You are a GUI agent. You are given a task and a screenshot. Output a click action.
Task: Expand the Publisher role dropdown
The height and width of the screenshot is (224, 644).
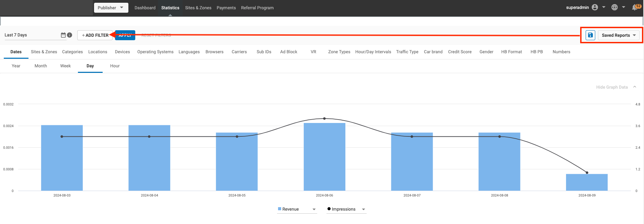click(111, 8)
